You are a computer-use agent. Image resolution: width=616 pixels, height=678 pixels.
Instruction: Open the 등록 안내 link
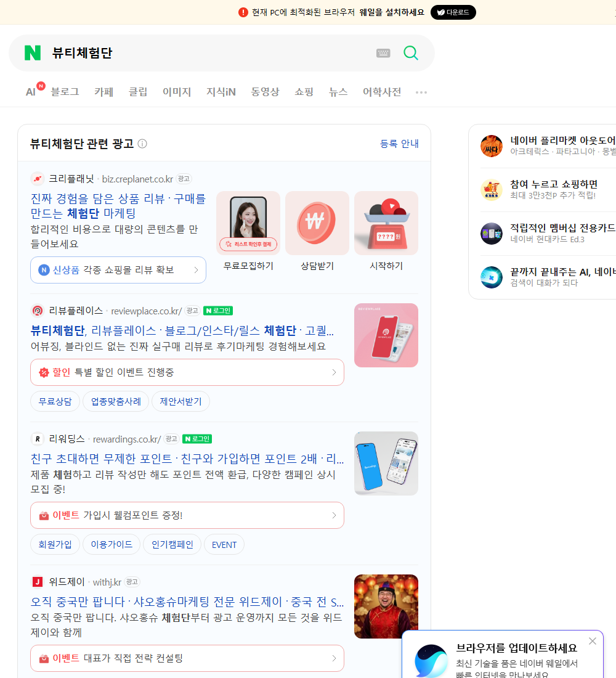[399, 144]
